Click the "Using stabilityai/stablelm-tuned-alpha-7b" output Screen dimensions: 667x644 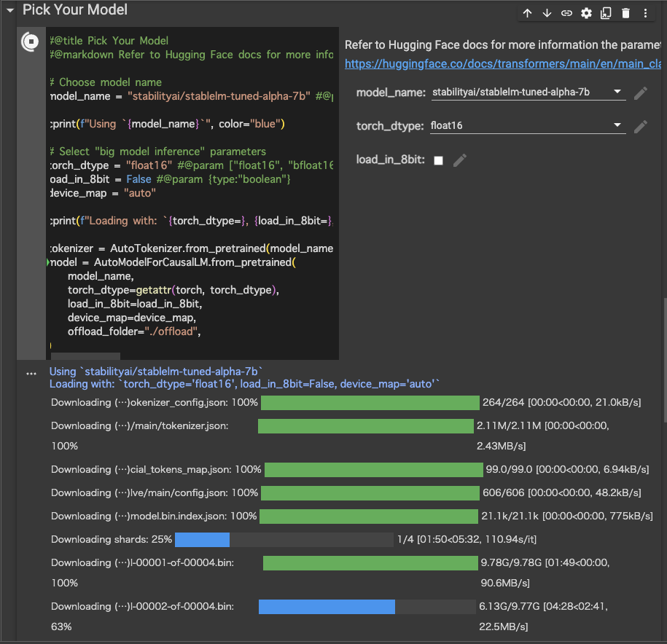pos(156,372)
